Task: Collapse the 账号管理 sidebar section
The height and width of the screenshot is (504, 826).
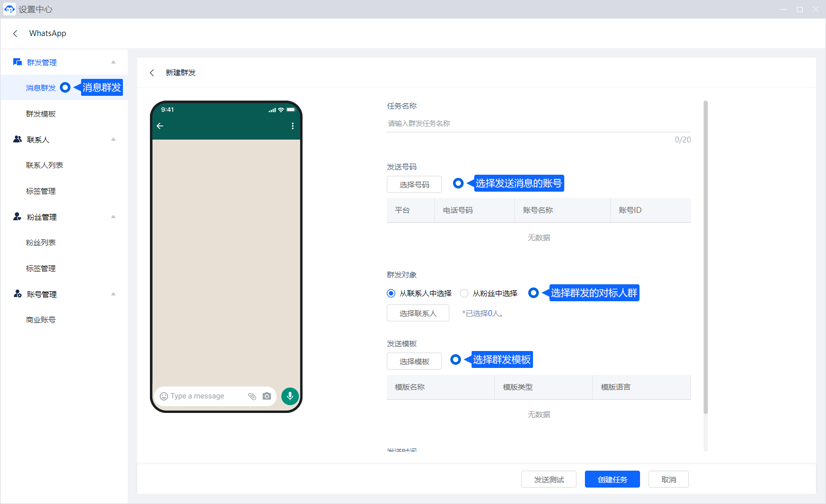Action: point(113,294)
